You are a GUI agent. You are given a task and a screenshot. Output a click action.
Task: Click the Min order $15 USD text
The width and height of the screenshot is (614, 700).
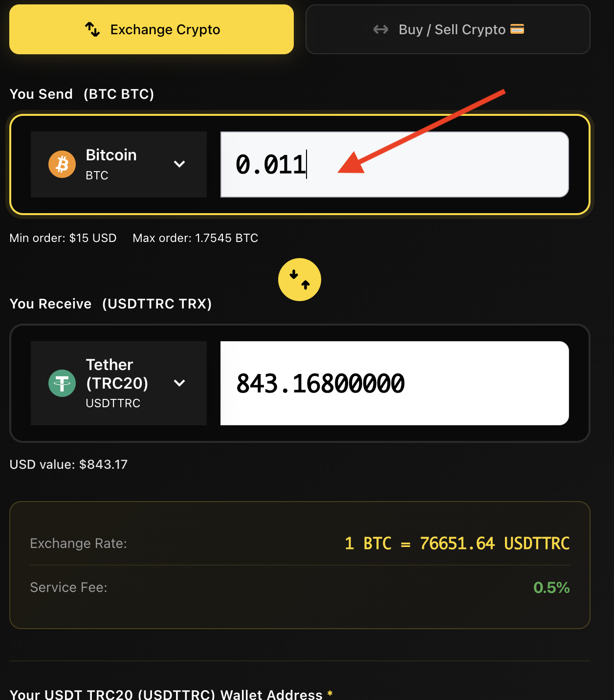63,238
